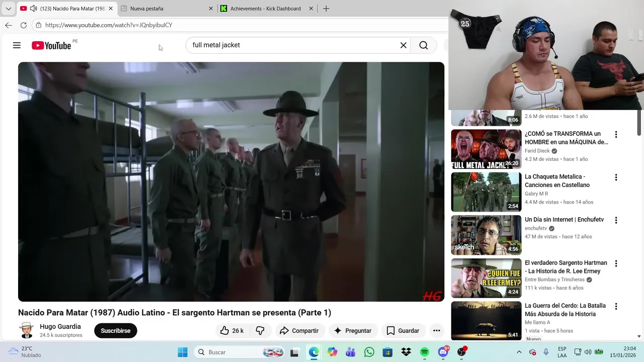644x362 pixels.
Task: Open options menu for ¿CÓMO se TRANSFORMA video
Action: click(616, 135)
